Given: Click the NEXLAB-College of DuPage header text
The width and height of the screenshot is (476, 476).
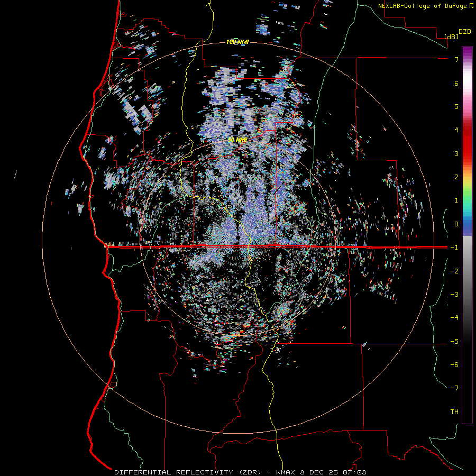Looking at the screenshot, I should tap(423, 6).
